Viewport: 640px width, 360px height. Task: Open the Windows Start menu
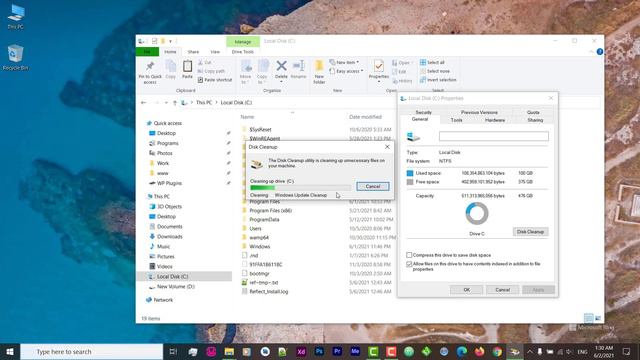10,351
